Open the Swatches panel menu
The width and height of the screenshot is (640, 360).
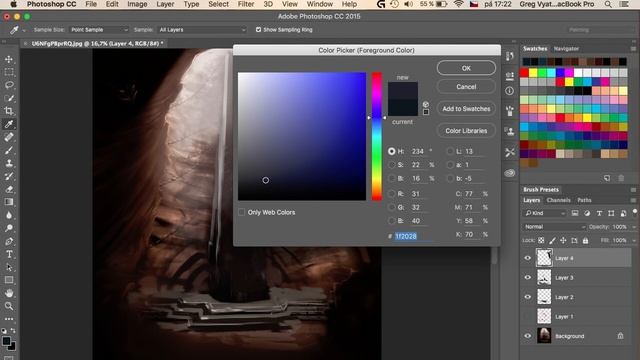(x=633, y=49)
